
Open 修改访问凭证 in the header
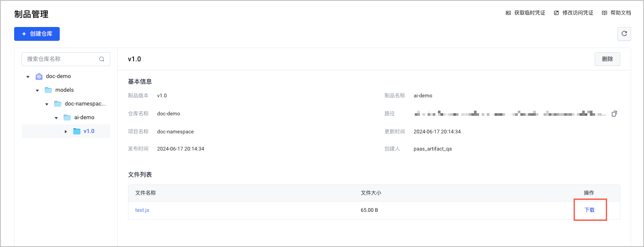tap(574, 13)
